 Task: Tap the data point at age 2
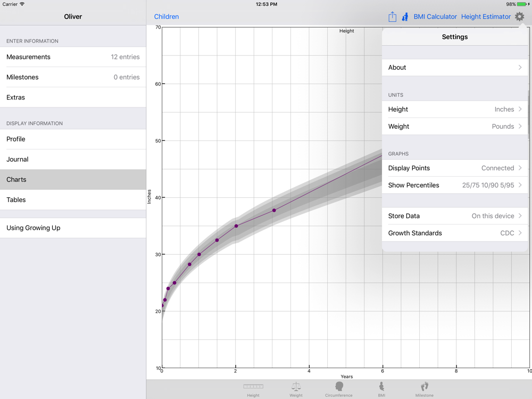click(236, 226)
